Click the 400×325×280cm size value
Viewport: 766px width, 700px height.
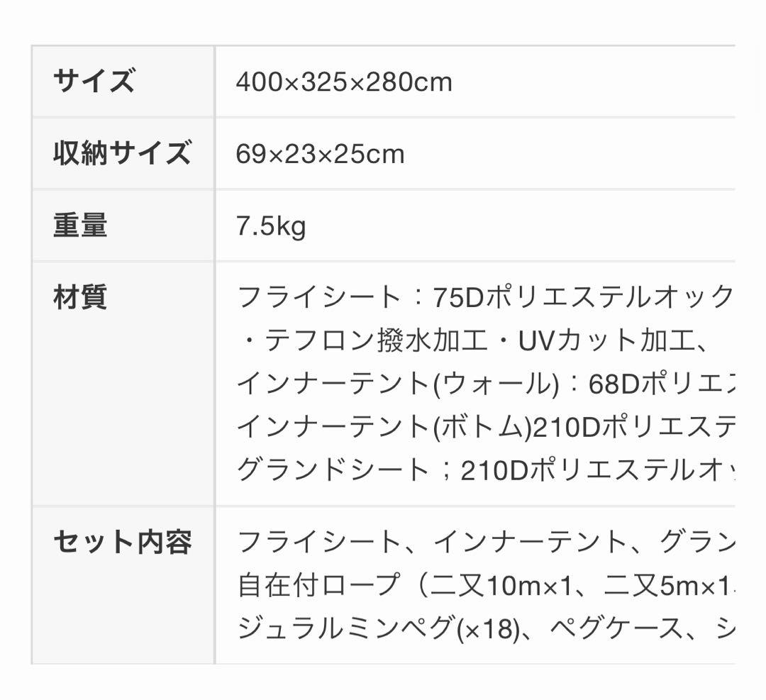click(x=344, y=82)
